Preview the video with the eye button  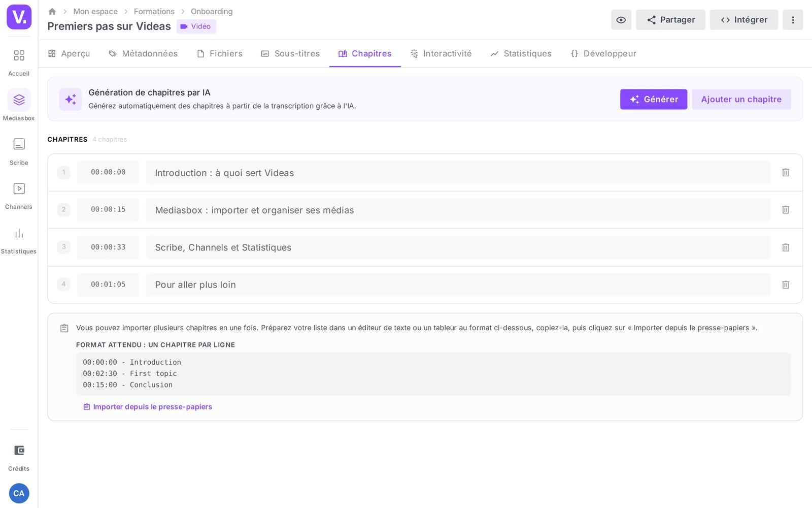tap(621, 20)
